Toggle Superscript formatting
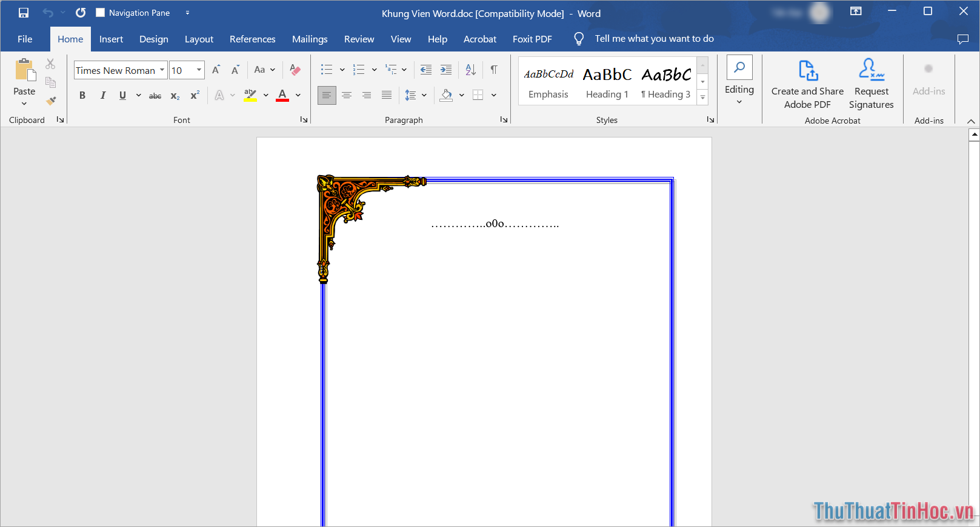980x527 pixels. 195,95
